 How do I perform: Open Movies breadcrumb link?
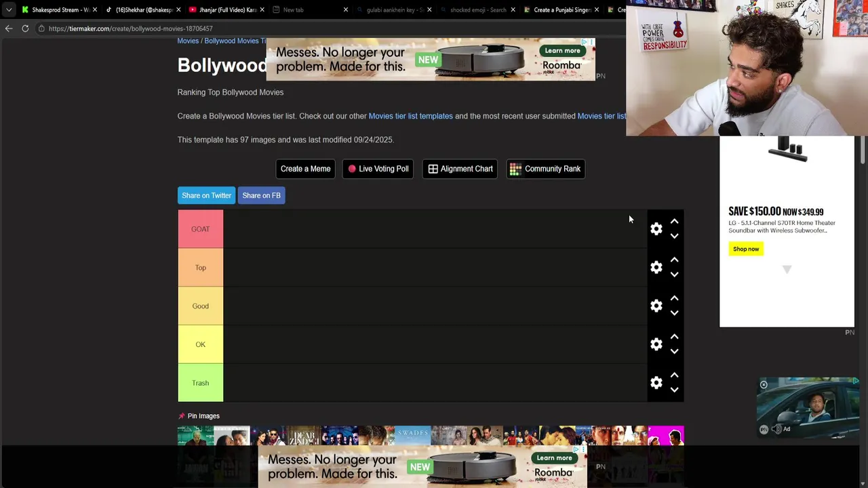click(x=188, y=41)
